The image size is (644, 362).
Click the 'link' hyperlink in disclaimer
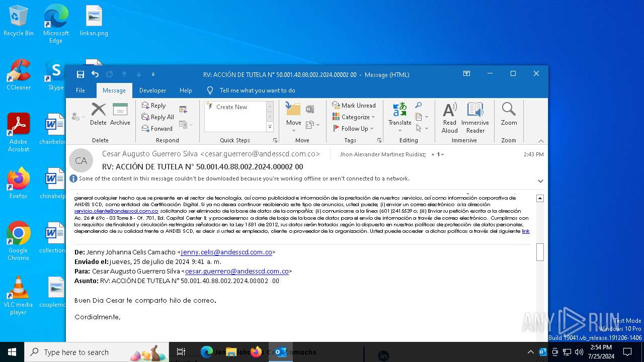526,231
